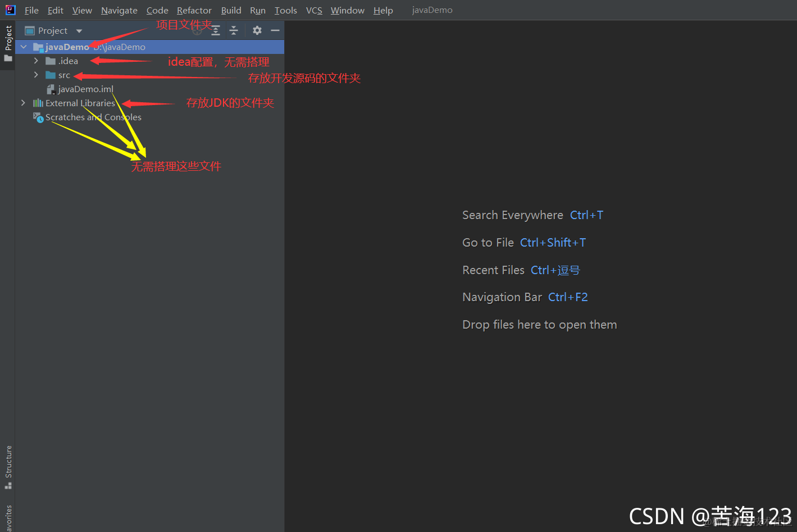797x532 pixels.
Task: Open the Code menu
Action: pos(157,10)
